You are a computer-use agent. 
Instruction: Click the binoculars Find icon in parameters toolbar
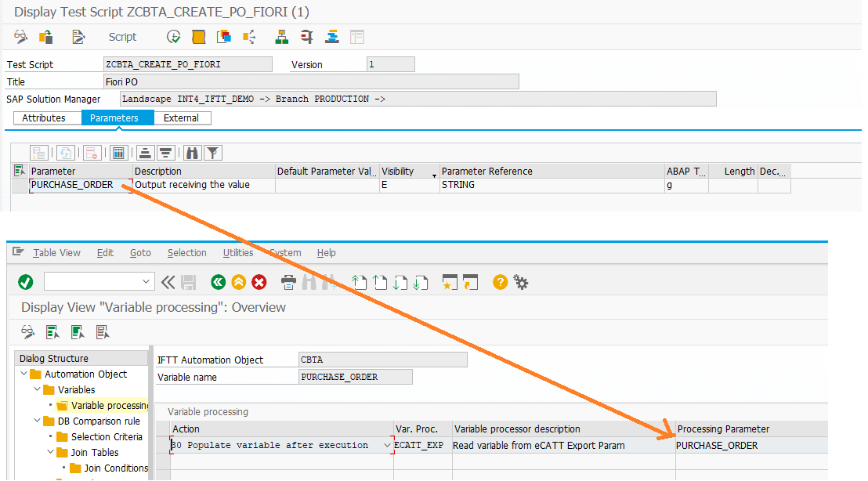tap(192, 153)
